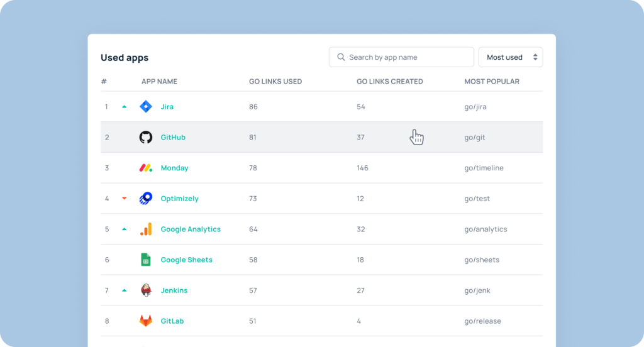Open the Optimizely app link
The height and width of the screenshot is (347, 644).
[x=179, y=199]
